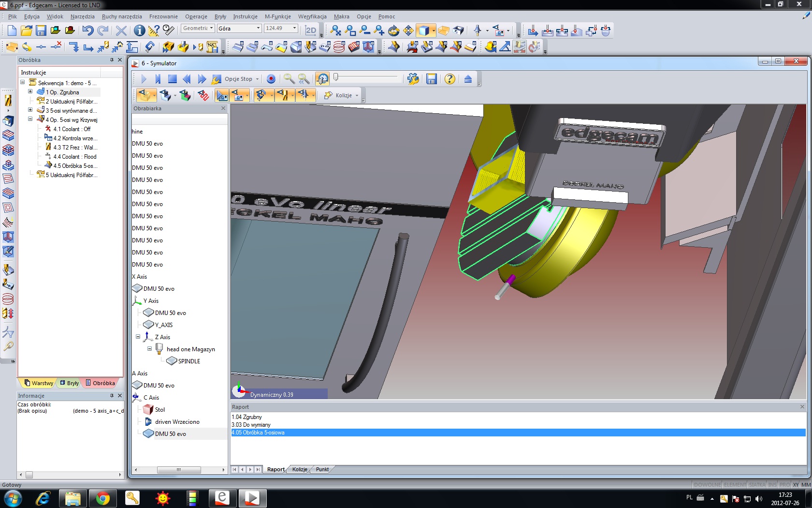
Task: Switch to the Punkt report tab
Action: click(x=322, y=469)
